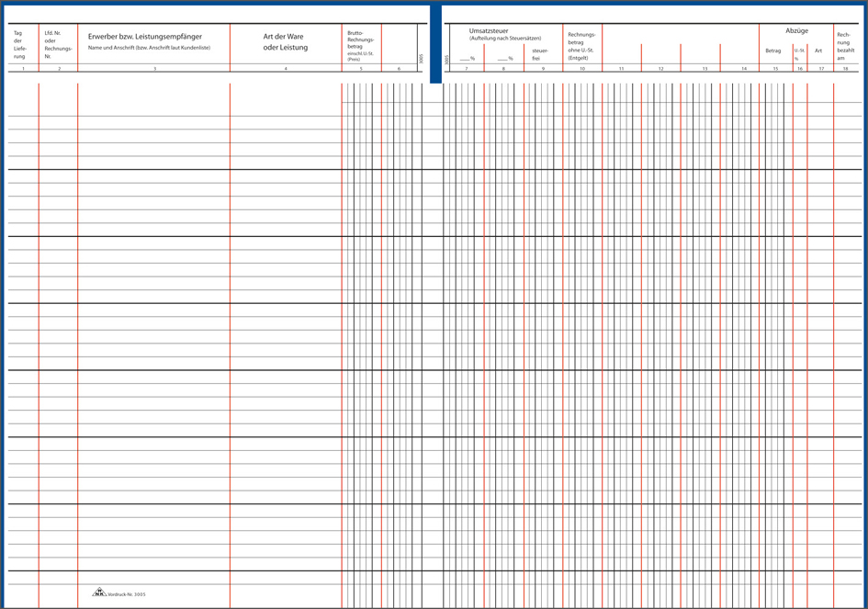Click the 'Abzüge' heading
868x609 pixels.
point(795,30)
